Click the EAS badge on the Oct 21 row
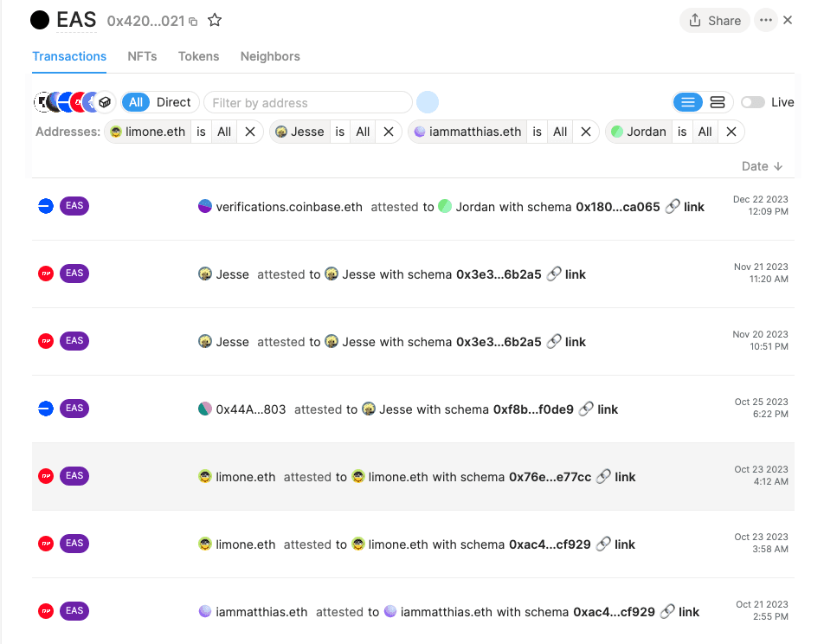Screen dimensions: 824x644 (x=74, y=611)
